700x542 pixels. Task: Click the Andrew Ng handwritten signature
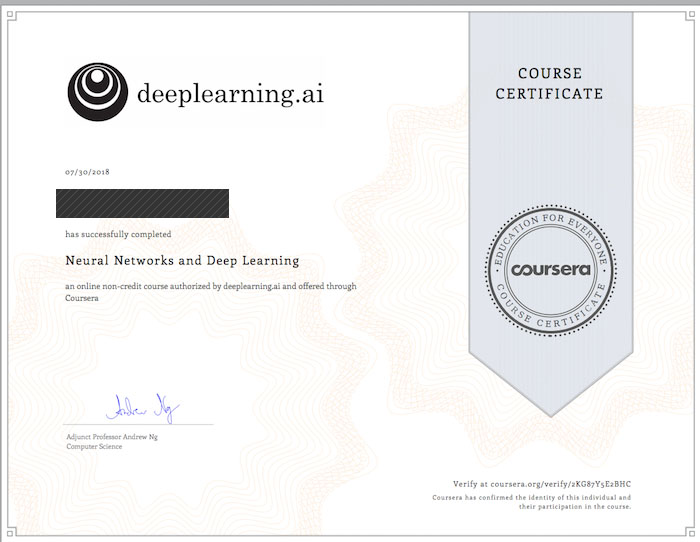coord(142,408)
